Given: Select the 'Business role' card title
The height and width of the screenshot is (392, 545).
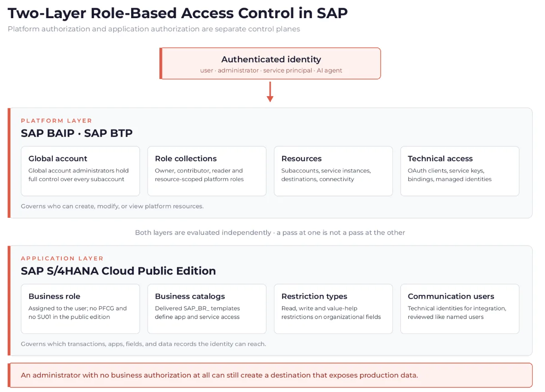Looking at the screenshot, I should (x=54, y=297).
